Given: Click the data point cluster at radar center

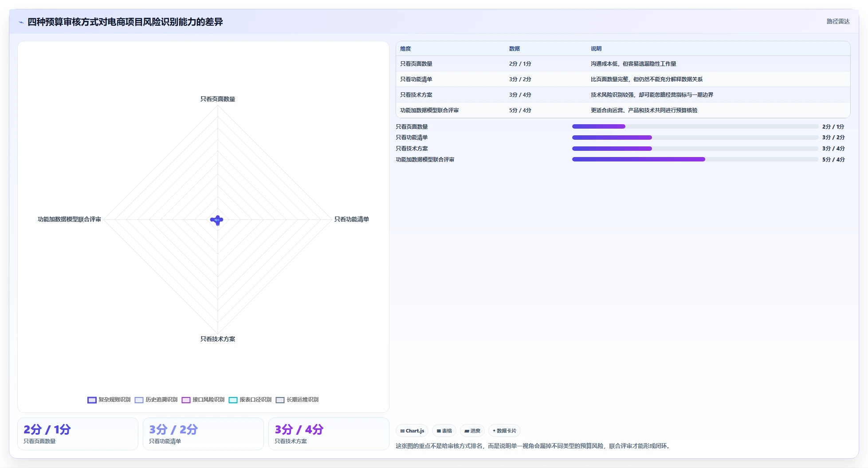Looking at the screenshot, I should click(x=217, y=220).
